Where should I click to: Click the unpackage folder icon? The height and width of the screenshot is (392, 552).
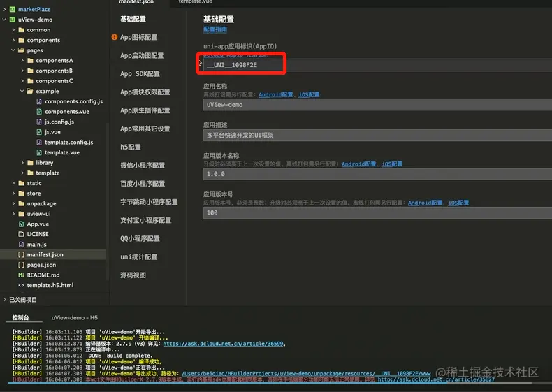pyautogui.click(x=21, y=203)
